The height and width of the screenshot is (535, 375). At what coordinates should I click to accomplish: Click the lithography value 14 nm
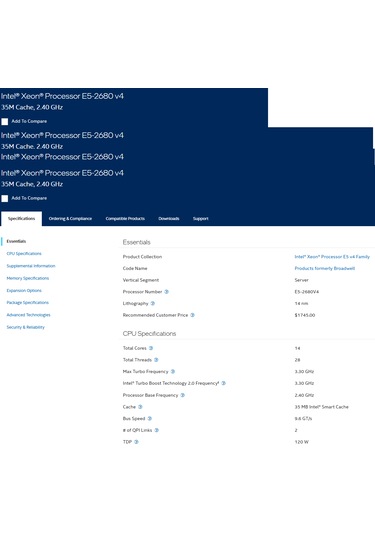pos(301,303)
